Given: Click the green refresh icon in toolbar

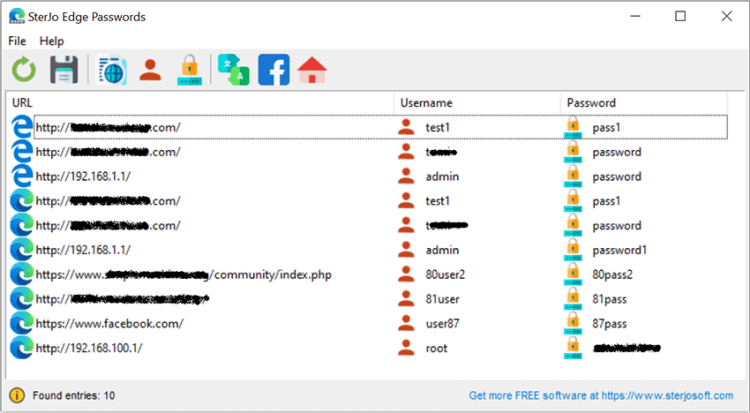Looking at the screenshot, I should click(x=24, y=70).
